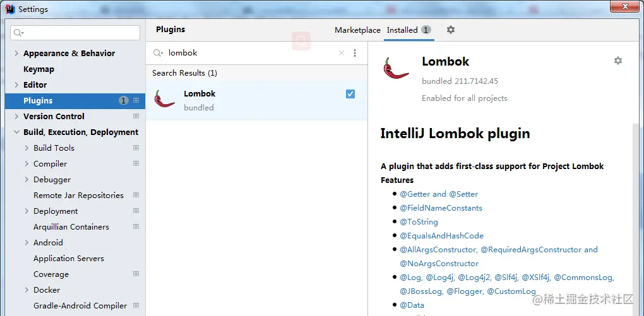Screen dimensions: 644x316
Task: Click project-level icon on Remote Jar Repositories row
Action: click(136, 195)
